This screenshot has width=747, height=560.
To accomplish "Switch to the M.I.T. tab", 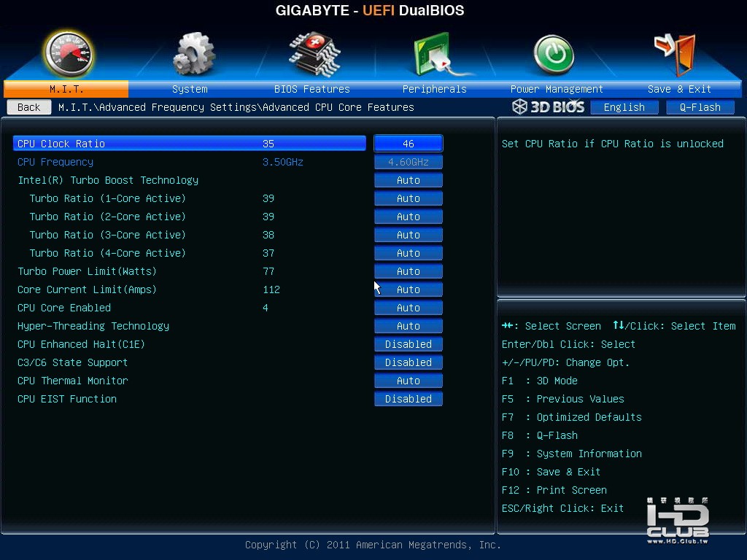I will (x=66, y=89).
